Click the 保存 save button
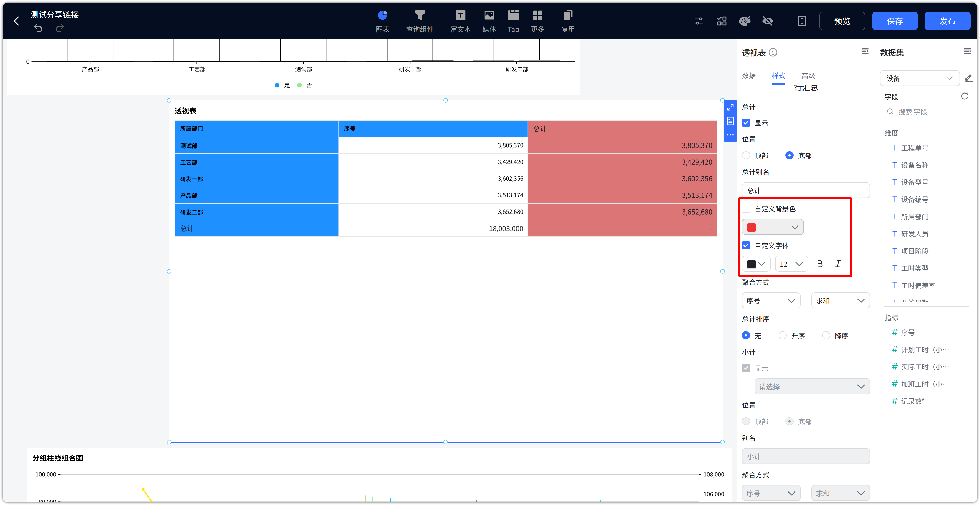 pyautogui.click(x=894, y=21)
